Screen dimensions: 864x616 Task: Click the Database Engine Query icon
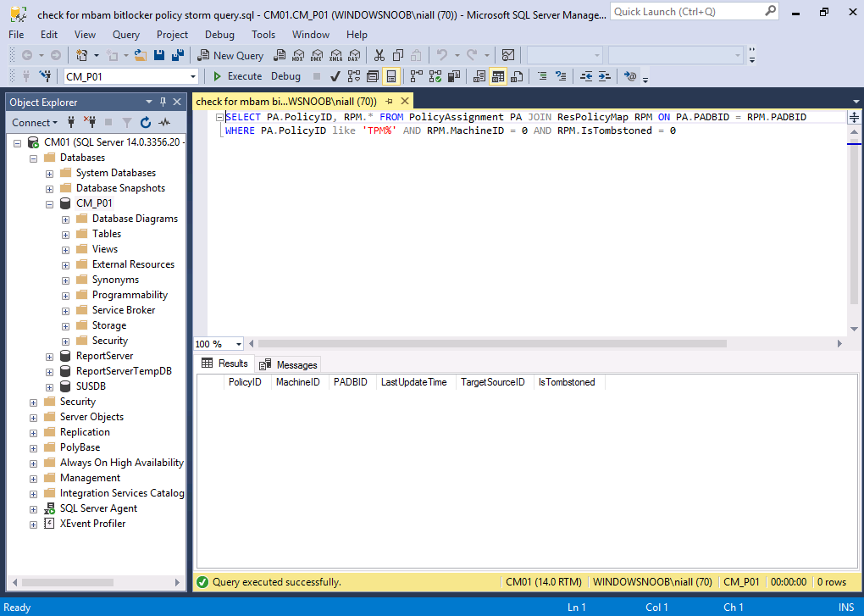(280, 55)
